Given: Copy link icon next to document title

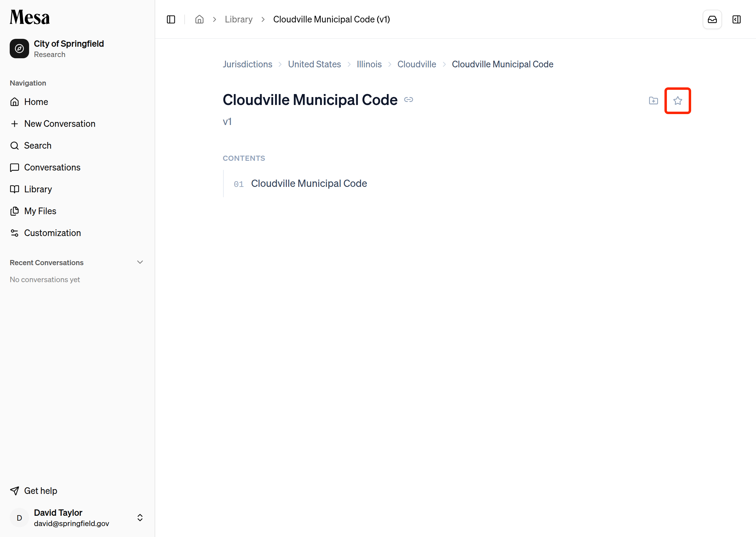Looking at the screenshot, I should [x=408, y=100].
